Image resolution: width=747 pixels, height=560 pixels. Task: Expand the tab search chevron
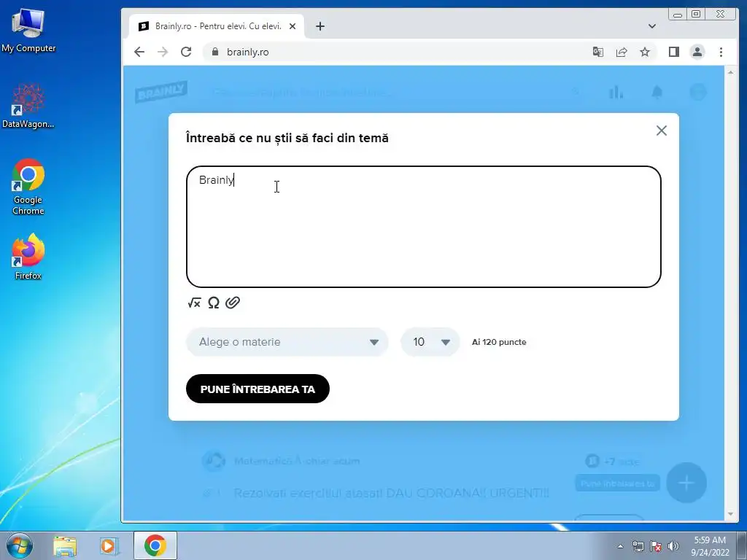[652, 26]
